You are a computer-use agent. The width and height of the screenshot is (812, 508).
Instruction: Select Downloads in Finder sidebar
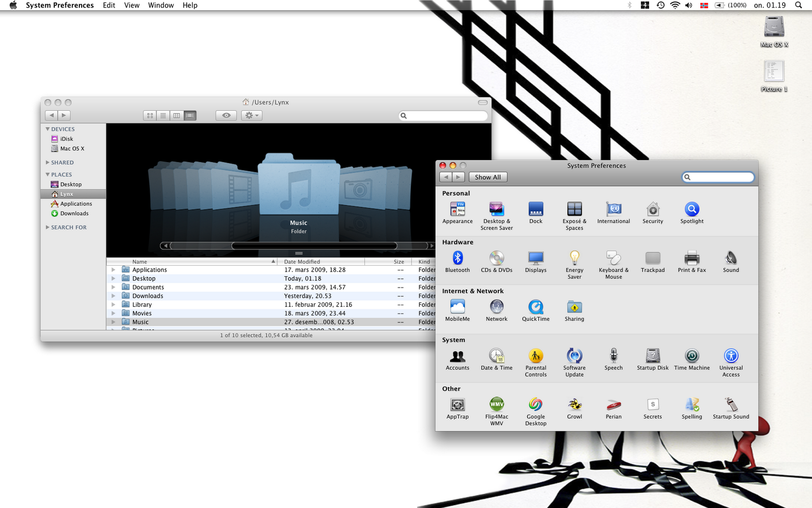(74, 213)
